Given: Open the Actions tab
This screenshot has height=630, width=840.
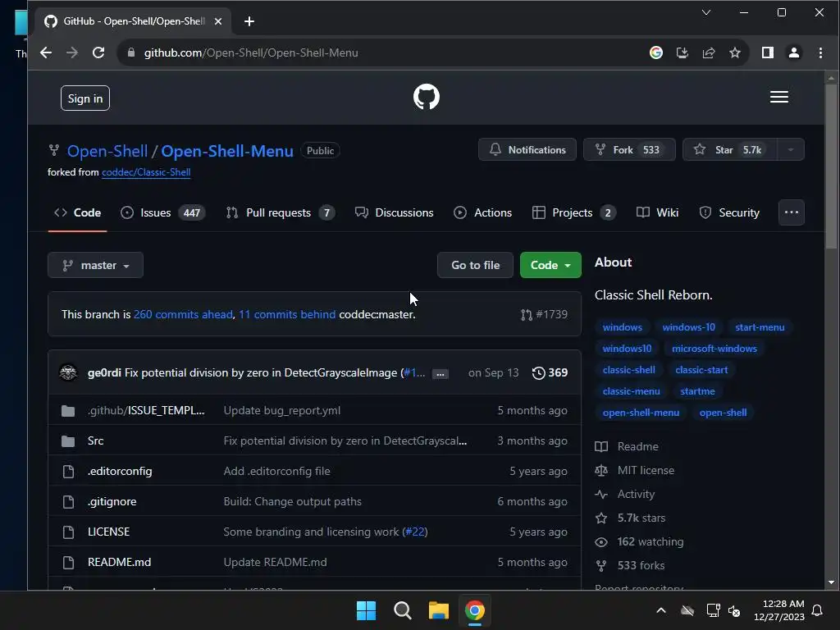Looking at the screenshot, I should point(482,212).
